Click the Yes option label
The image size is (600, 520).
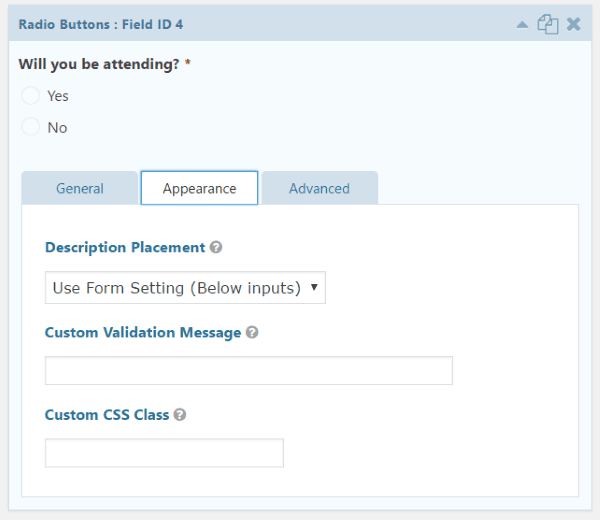58,96
